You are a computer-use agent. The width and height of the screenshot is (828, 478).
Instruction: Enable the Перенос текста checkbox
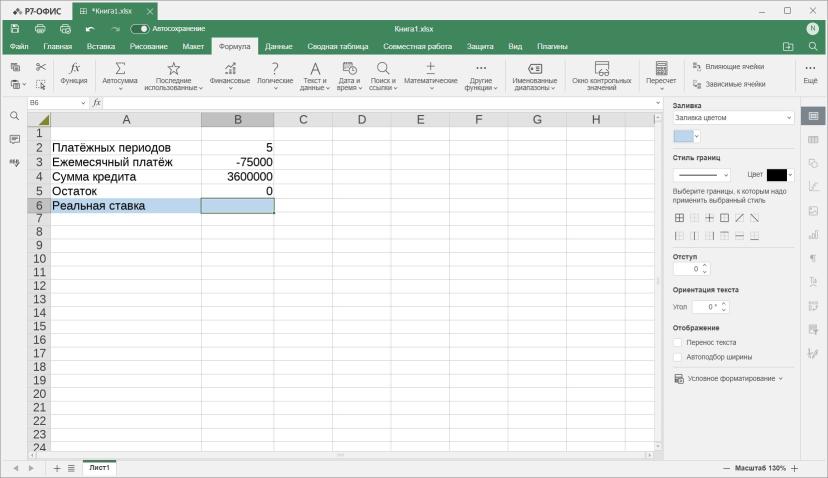(678, 342)
